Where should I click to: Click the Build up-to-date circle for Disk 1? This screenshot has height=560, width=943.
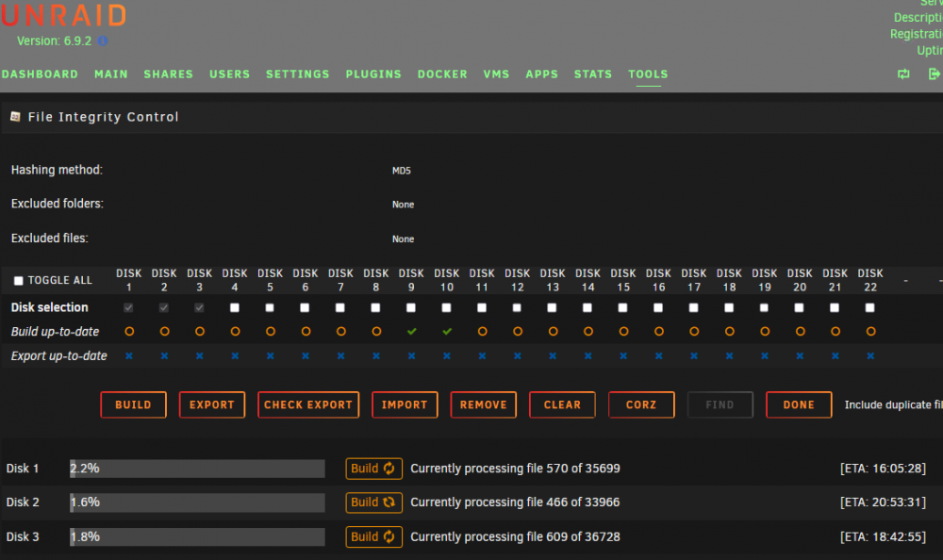128,332
